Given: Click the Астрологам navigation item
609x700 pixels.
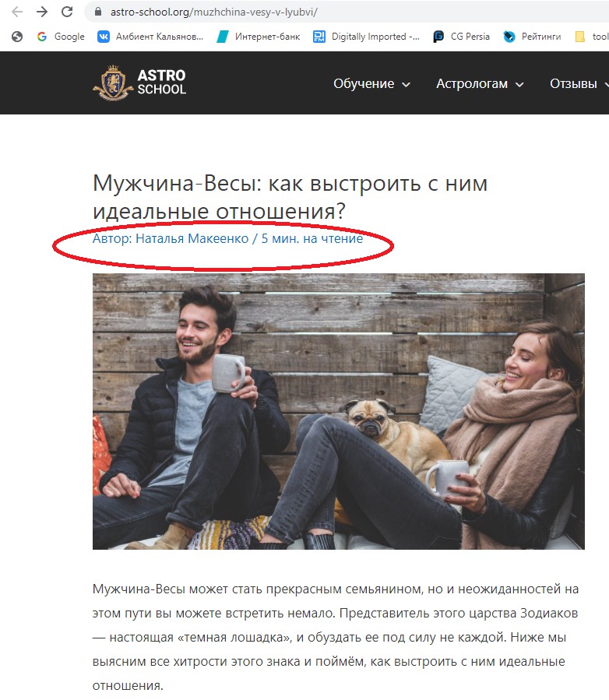Looking at the screenshot, I should pyautogui.click(x=472, y=83).
